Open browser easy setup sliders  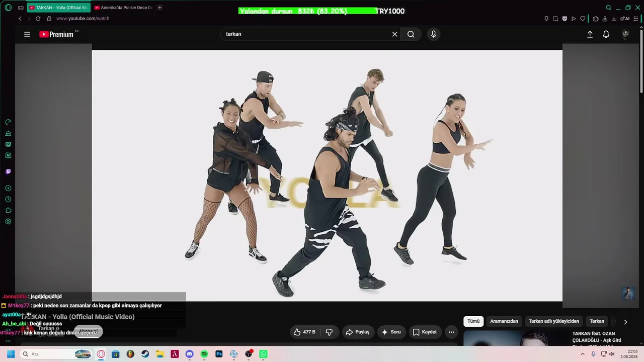636,19
